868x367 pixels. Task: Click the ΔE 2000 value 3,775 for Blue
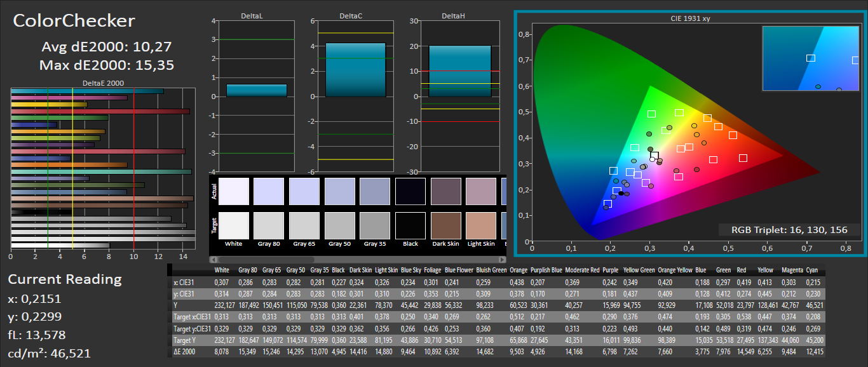click(703, 350)
